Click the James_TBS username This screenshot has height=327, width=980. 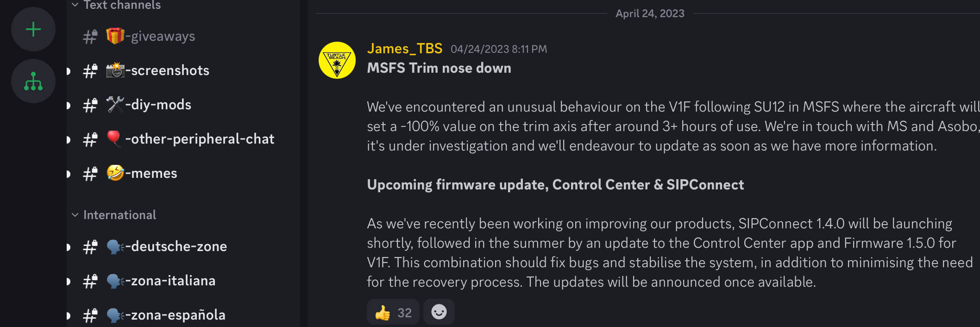pos(404,49)
